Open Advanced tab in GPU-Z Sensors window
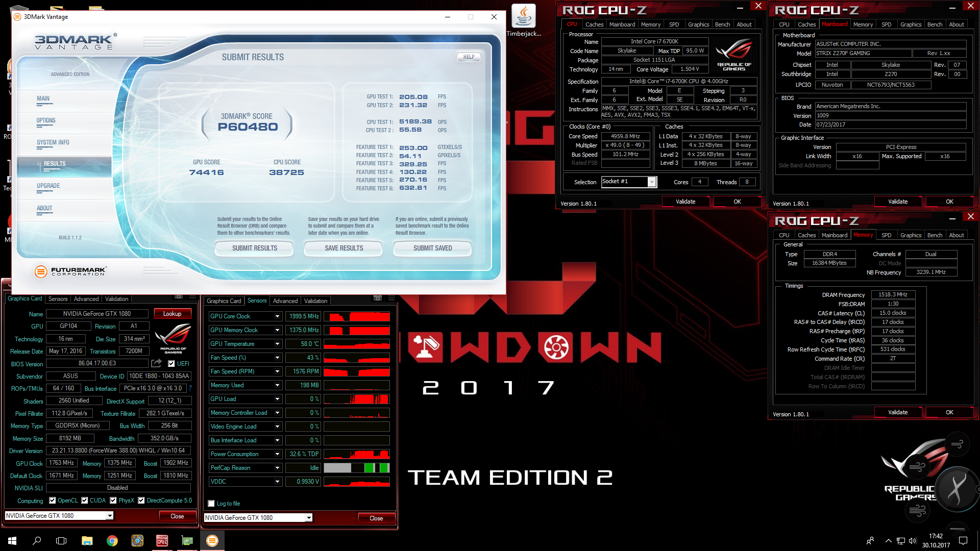Image resolution: width=980 pixels, height=551 pixels. pos(285,301)
